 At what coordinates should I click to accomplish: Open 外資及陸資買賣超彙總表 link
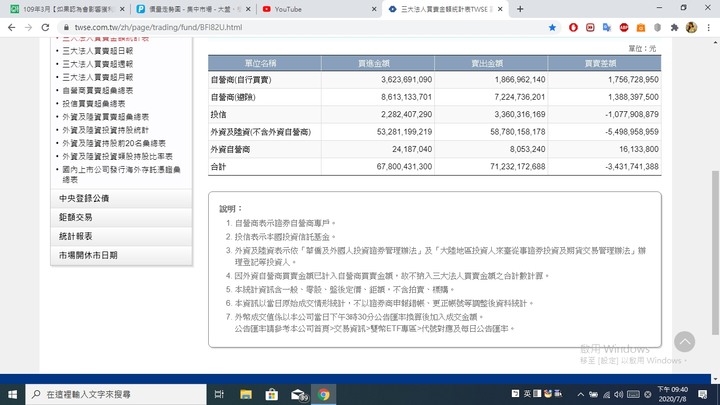tap(106, 117)
